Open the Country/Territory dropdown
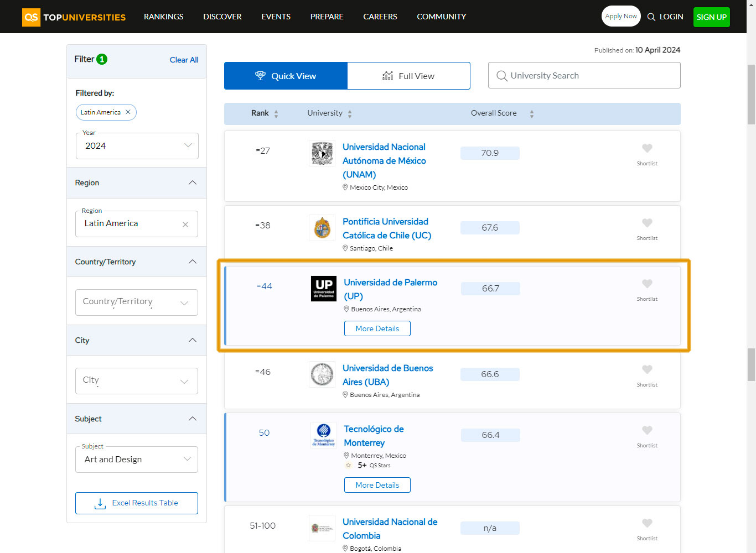The height and width of the screenshot is (553, 756). (x=137, y=302)
